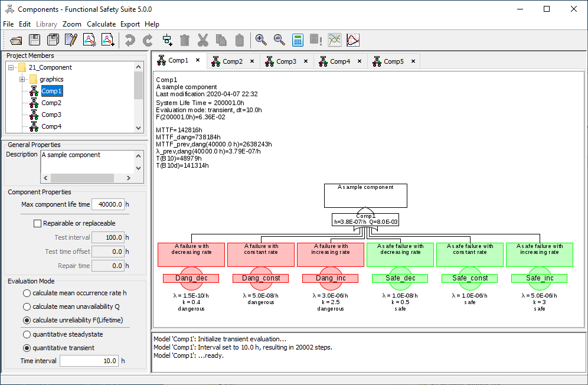Select the Dang_const event node
This screenshot has height=385, width=588.
260,278
